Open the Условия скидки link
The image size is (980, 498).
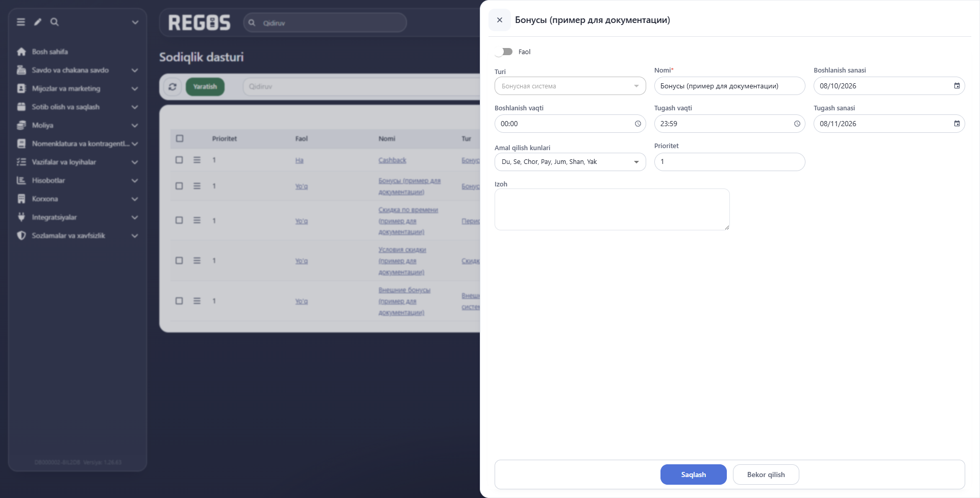402,260
